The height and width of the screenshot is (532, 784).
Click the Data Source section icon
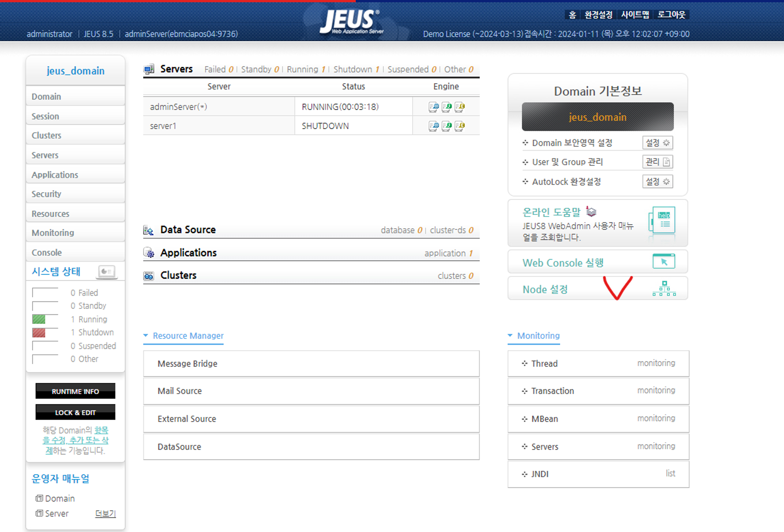[x=149, y=230]
